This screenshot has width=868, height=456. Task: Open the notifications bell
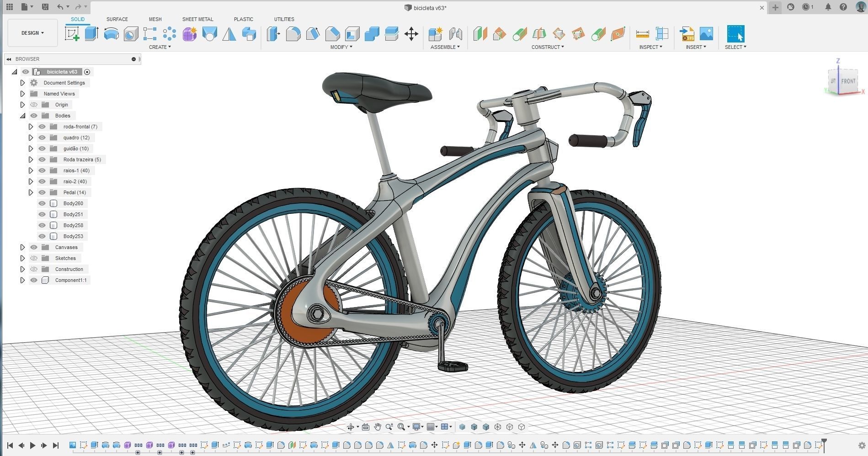pyautogui.click(x=828, y=7)
